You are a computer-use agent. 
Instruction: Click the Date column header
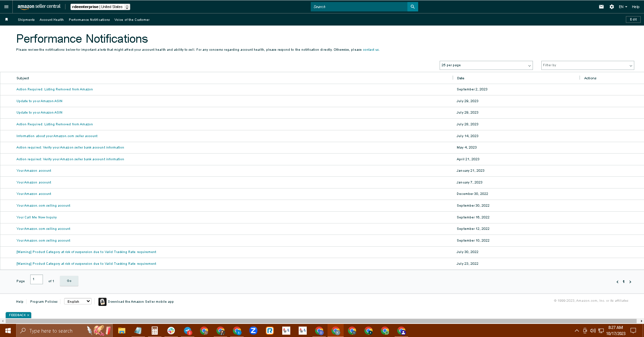pyautogui.click(x=461, y=78)
